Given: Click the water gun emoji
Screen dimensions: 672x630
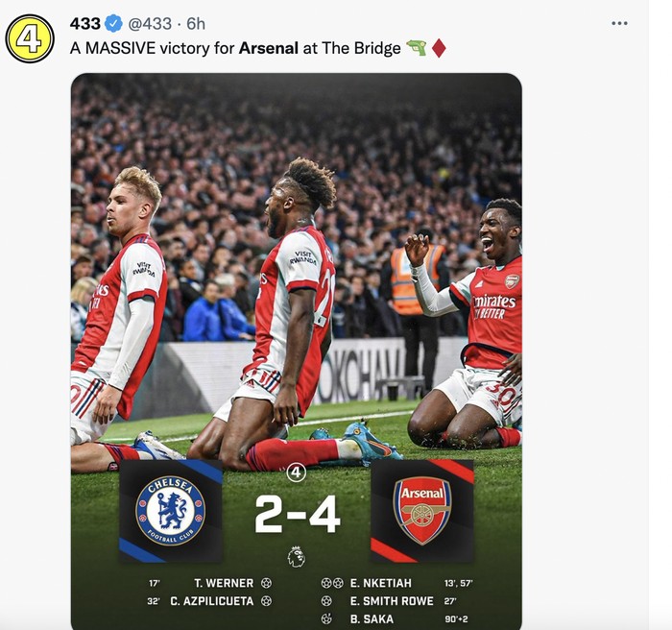Looking at the screenshot, I should (416, 48).
